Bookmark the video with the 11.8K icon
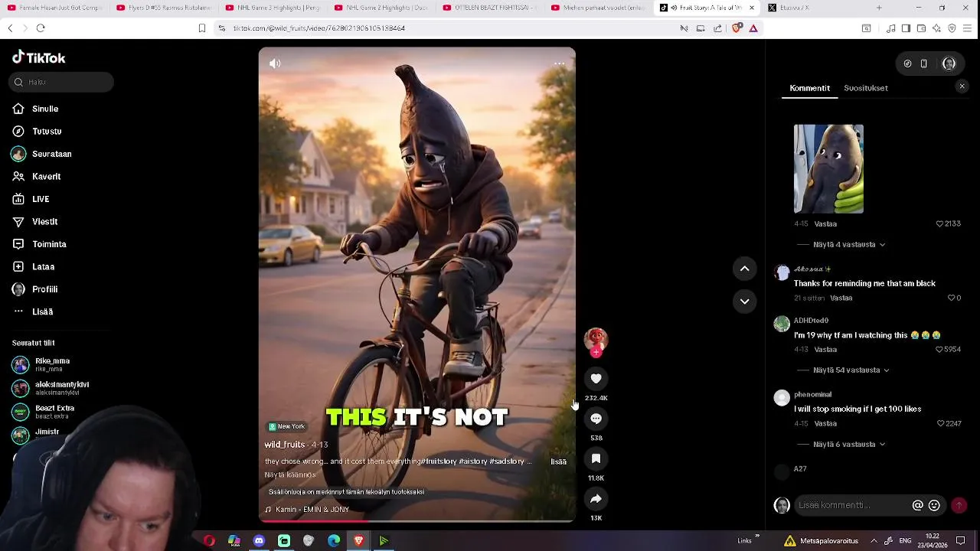This screenshot has width=980, height=551. 596,458
